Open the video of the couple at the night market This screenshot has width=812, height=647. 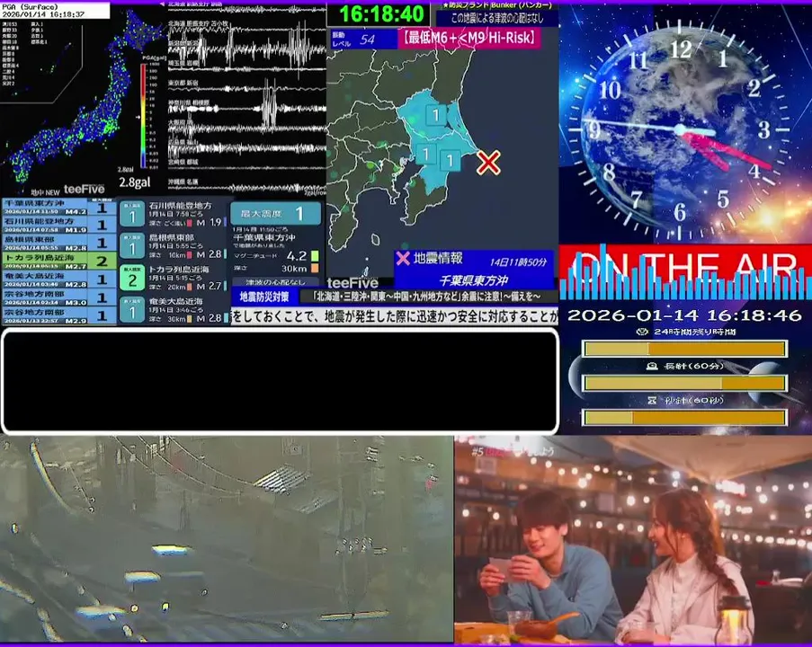[633, 539]
